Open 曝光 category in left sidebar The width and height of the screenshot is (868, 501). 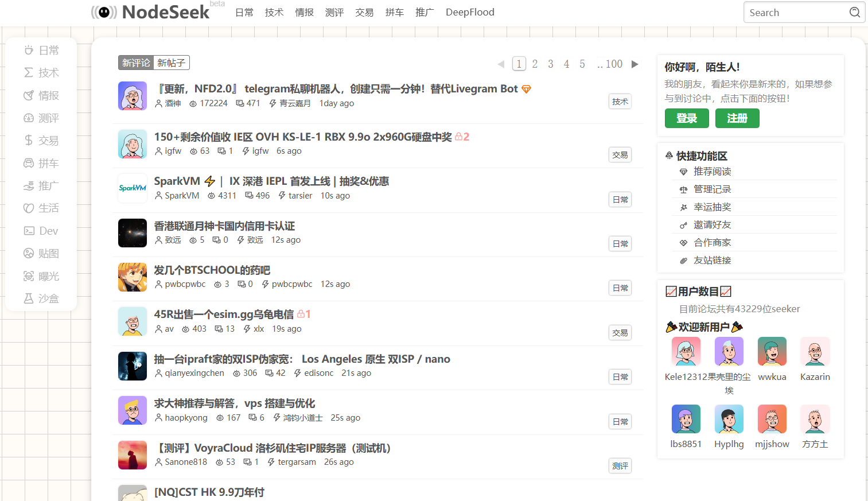[x=41, y=276]
